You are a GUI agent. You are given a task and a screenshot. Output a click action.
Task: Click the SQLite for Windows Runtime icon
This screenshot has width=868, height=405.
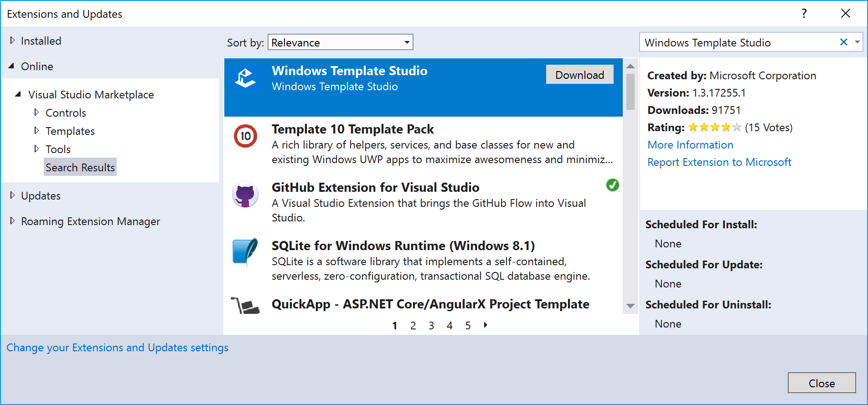[x=245, y=252]
